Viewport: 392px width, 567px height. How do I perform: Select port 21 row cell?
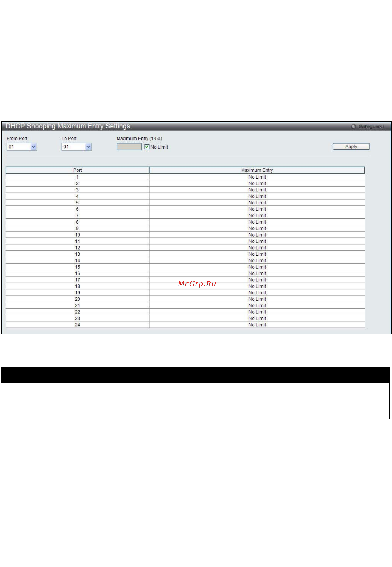pos(77,305)
